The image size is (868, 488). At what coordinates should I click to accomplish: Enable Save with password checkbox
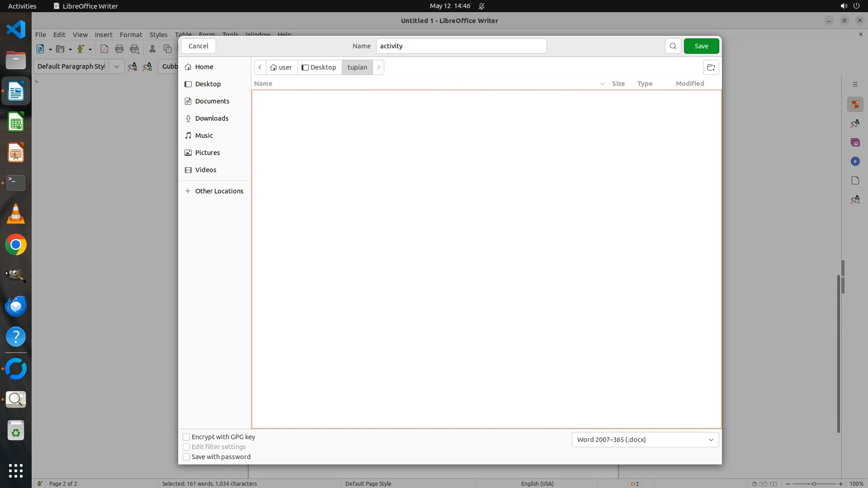186,457
